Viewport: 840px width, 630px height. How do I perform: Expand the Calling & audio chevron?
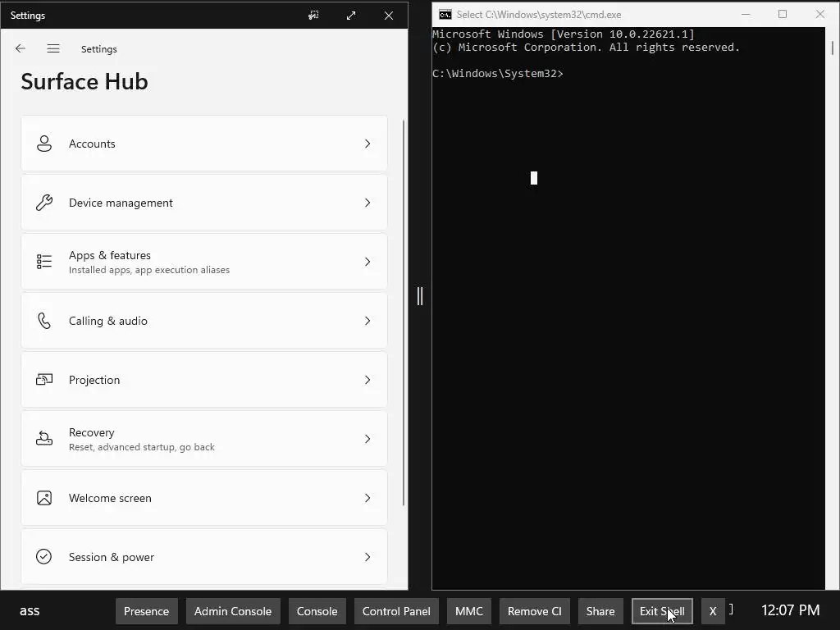367,321
